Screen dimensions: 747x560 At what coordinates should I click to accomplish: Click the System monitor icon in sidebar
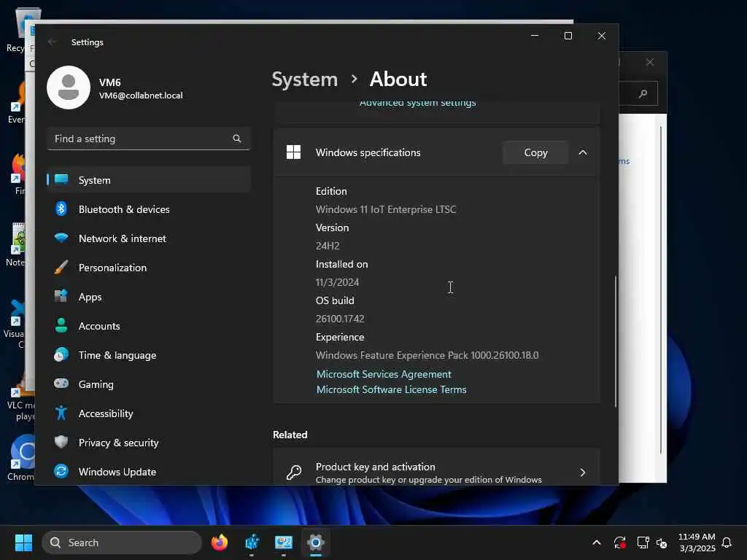click(61, 179)
